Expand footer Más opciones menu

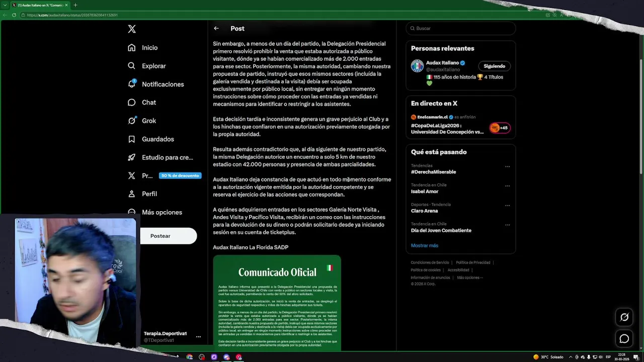pos(470,278)
